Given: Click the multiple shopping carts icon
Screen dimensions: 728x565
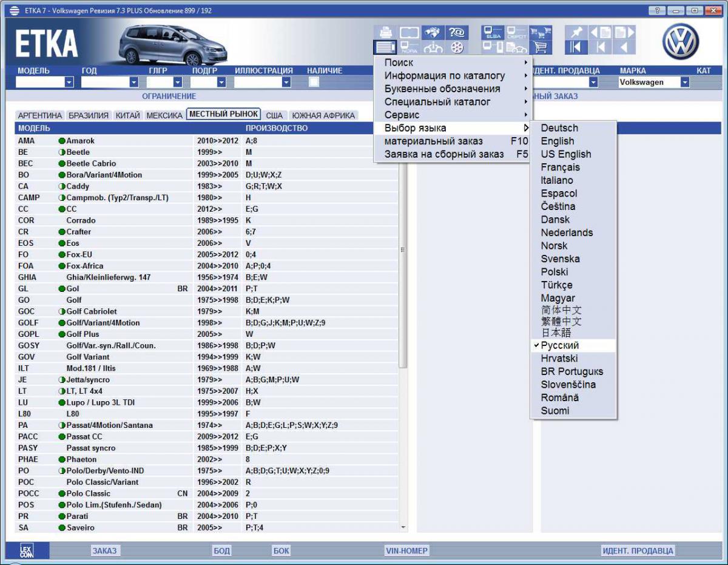Looking at the screenshot, I should pos(541,33).
